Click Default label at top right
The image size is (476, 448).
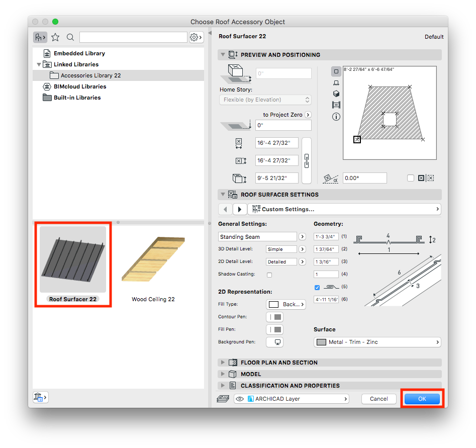[x=434, y=37]
